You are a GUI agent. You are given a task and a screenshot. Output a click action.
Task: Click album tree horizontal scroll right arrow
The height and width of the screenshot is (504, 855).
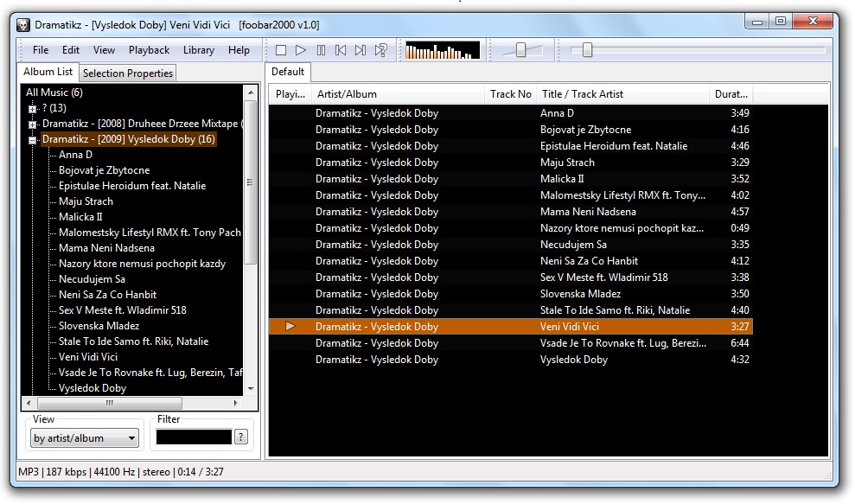[235, 403]
